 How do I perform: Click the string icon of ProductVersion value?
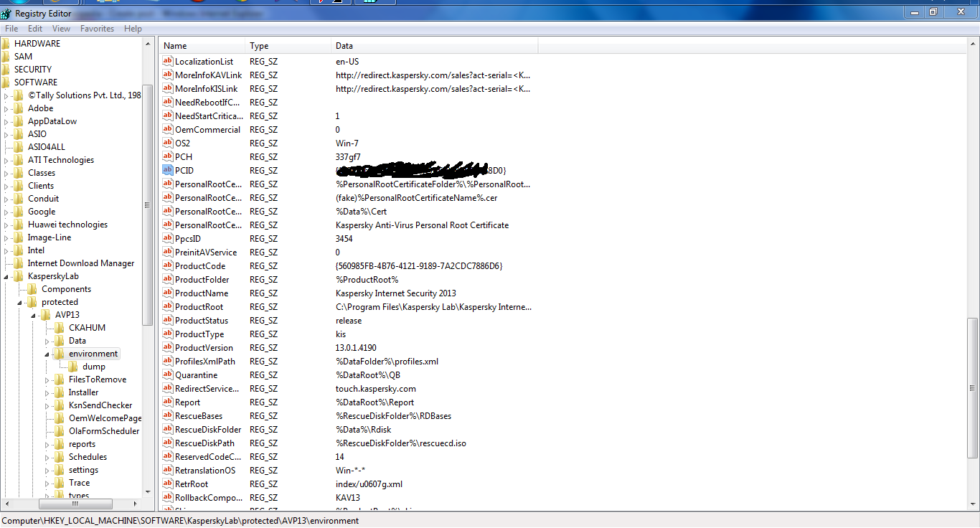pyautogui.click(x=168, y=347)
